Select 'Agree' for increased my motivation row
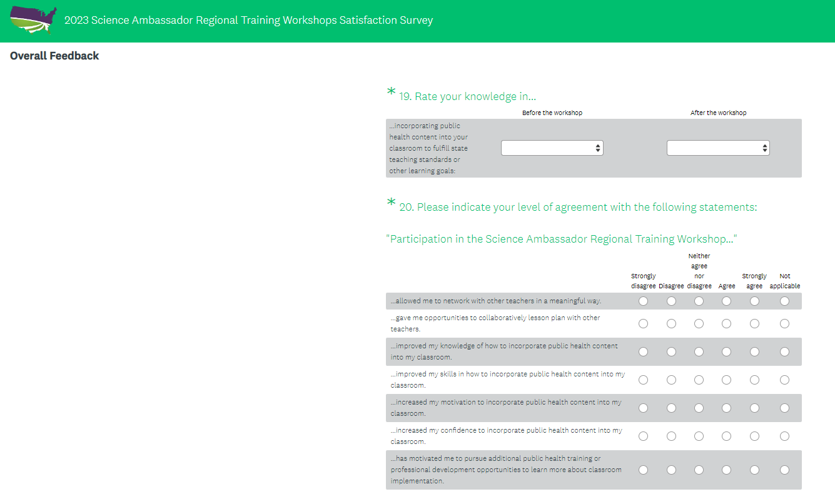 click(726, 408)
